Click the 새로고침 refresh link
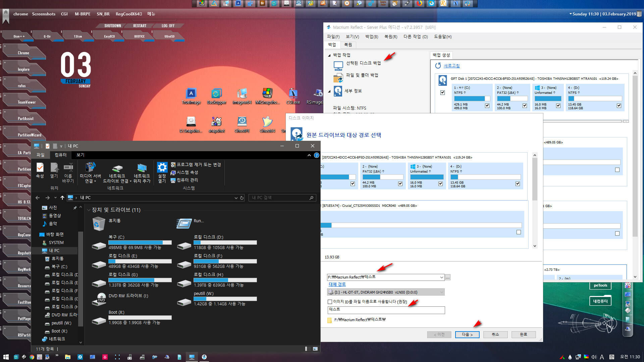 [x=451, y=66]
